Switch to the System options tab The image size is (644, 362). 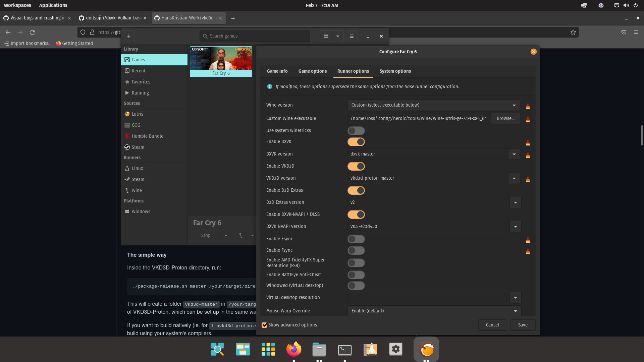coord(395,71)
